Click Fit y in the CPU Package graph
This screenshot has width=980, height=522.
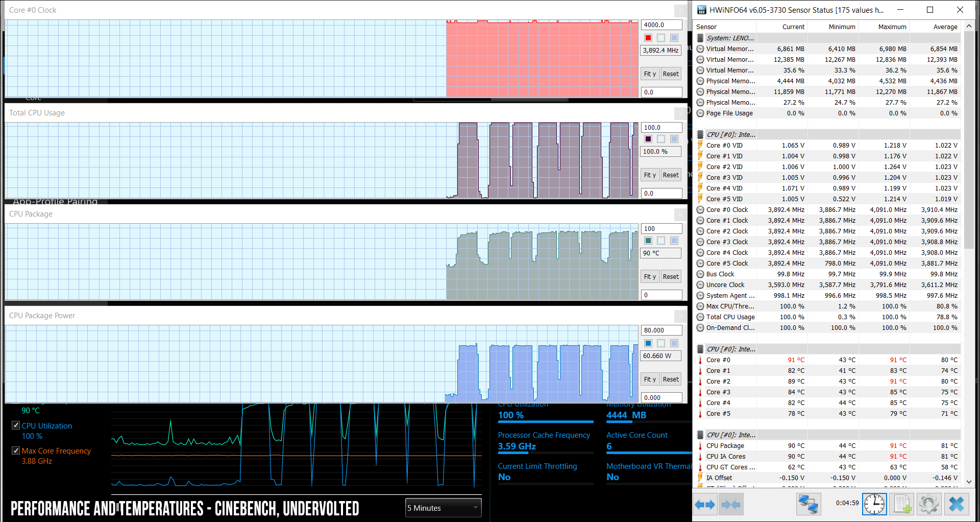pos(650,276)
